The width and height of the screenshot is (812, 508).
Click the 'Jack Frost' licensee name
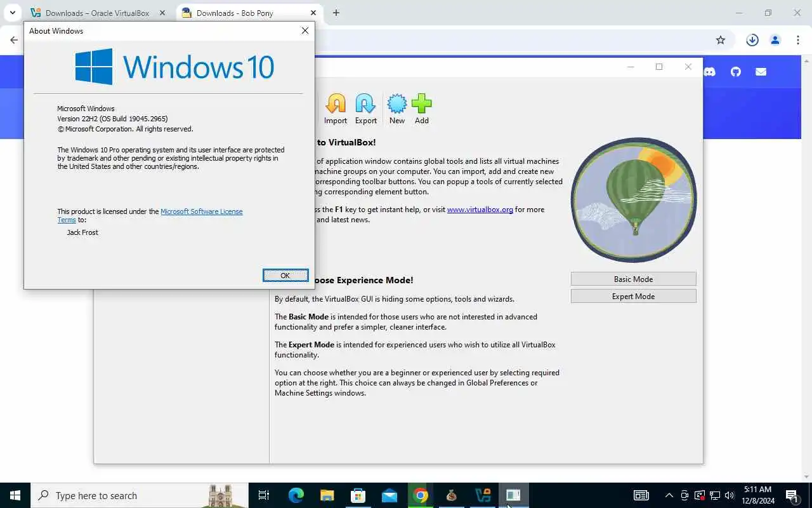click(x=82, y=232)
